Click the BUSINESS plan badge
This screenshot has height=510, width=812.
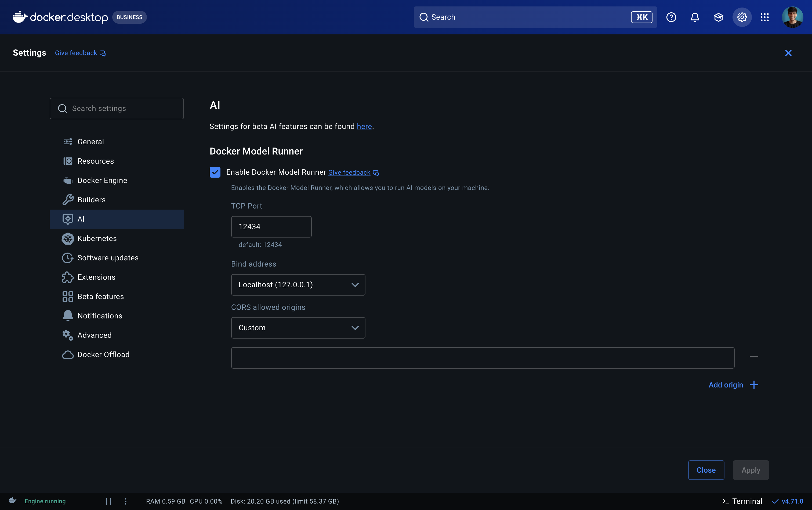(x=129, y=17)
